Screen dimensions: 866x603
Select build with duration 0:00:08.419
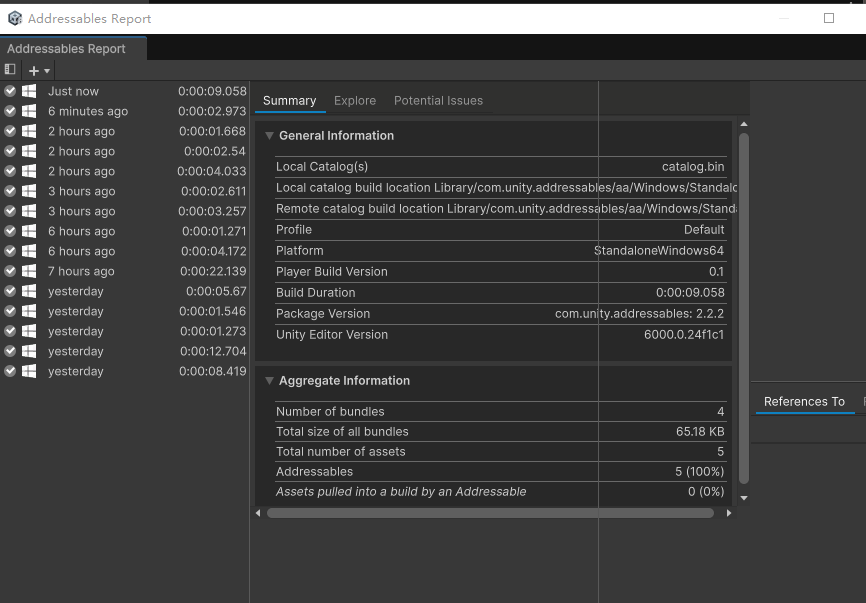(125, 371)
